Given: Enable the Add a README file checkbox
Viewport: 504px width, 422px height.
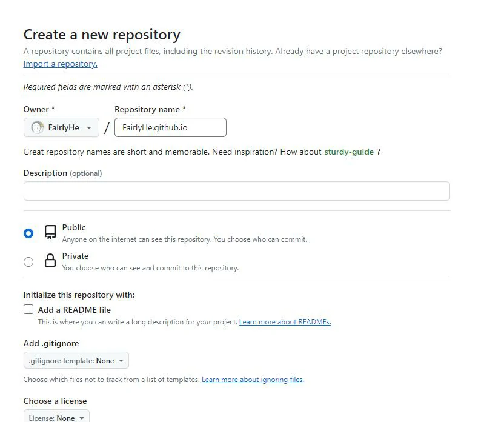Looking at the screenshot, I should click(x=28, y=309).
